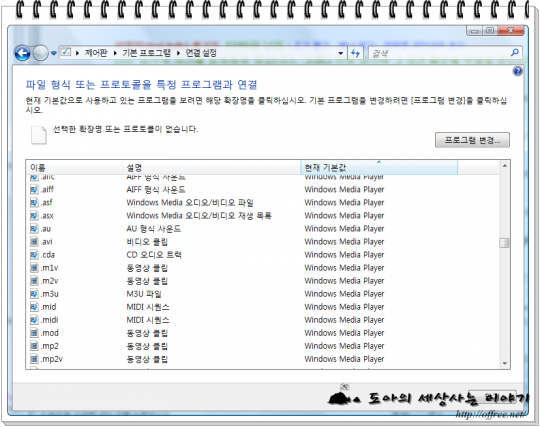Select 기본 프로그램 in the breadcrumb path
The height and width of the screenshot is (427, 540).
[147, 53]
